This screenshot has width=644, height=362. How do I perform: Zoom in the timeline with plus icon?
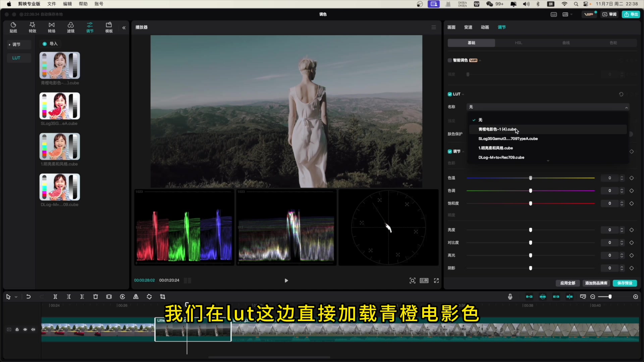click(636, 297)
